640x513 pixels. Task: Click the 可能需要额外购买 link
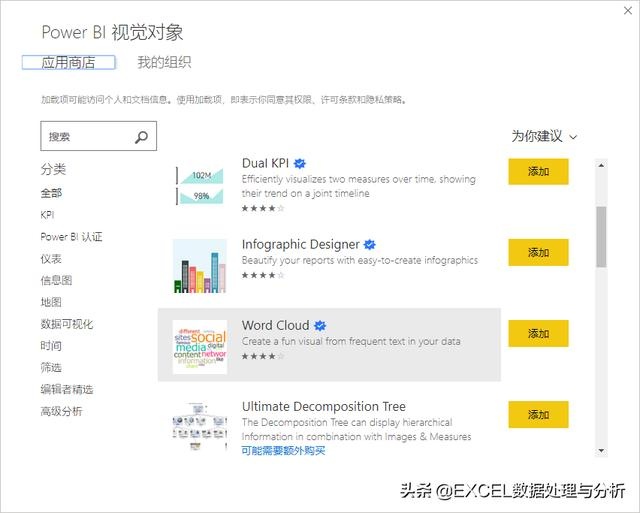point(283,451)
